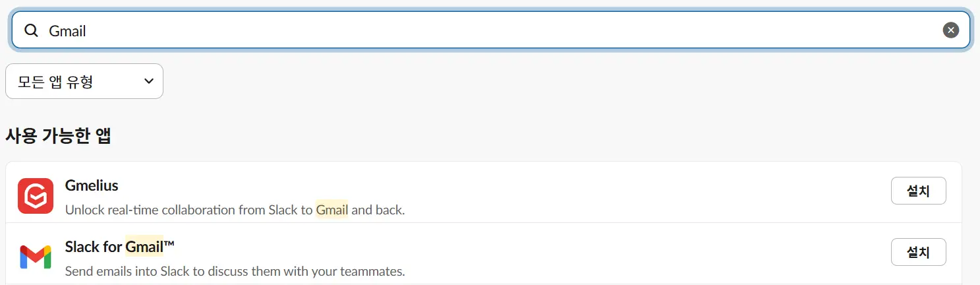Viewport: 980px width, 285px height.
Task: Install the Gmelius app
Action: pyautogui.click(x=918, y=191)
